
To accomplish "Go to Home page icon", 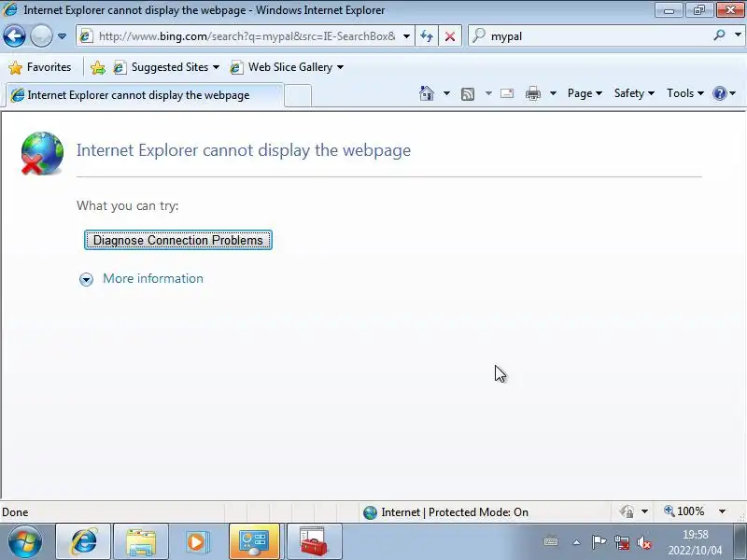I will pos(427,93).
